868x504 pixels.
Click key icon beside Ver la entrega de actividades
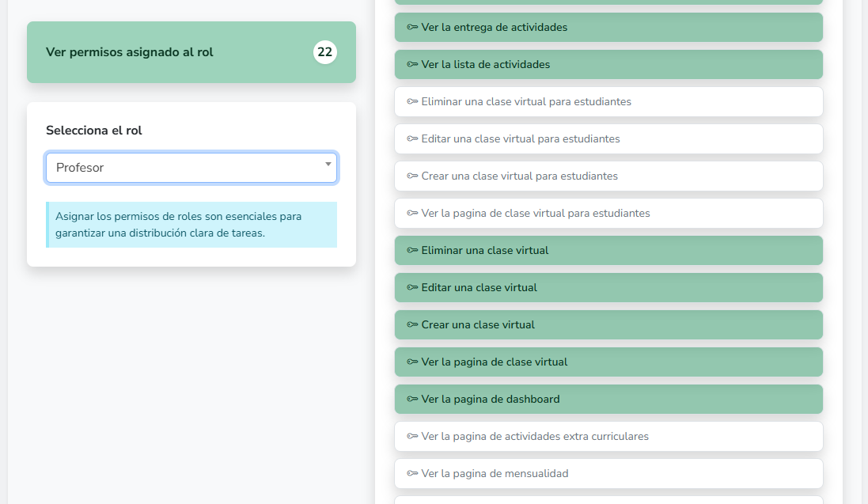click(x=412, y=27)
